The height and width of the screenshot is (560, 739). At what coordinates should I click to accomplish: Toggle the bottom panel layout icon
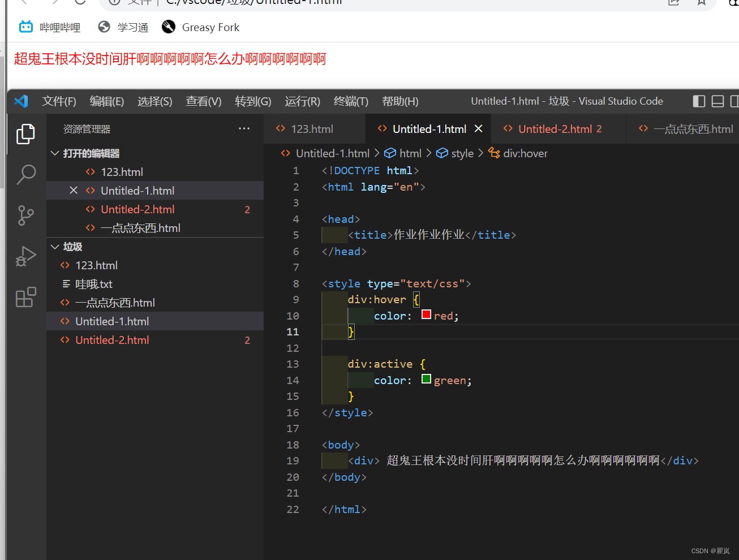point(717,101)
